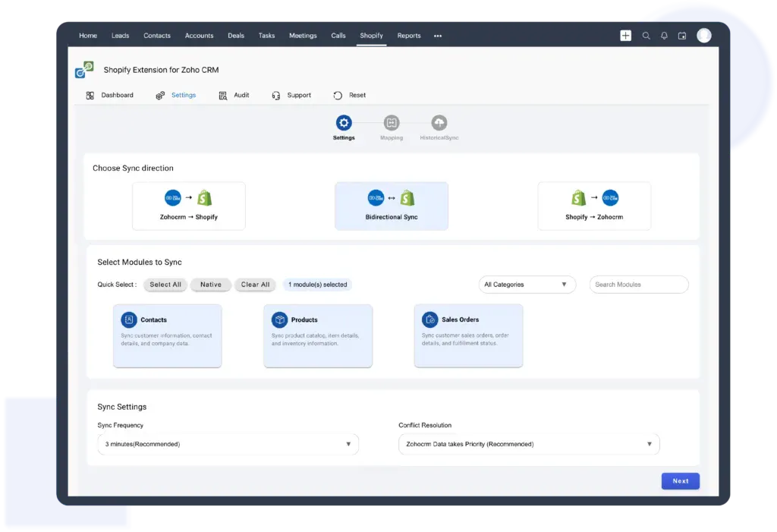Click the plus create icon in top bar

625,36
